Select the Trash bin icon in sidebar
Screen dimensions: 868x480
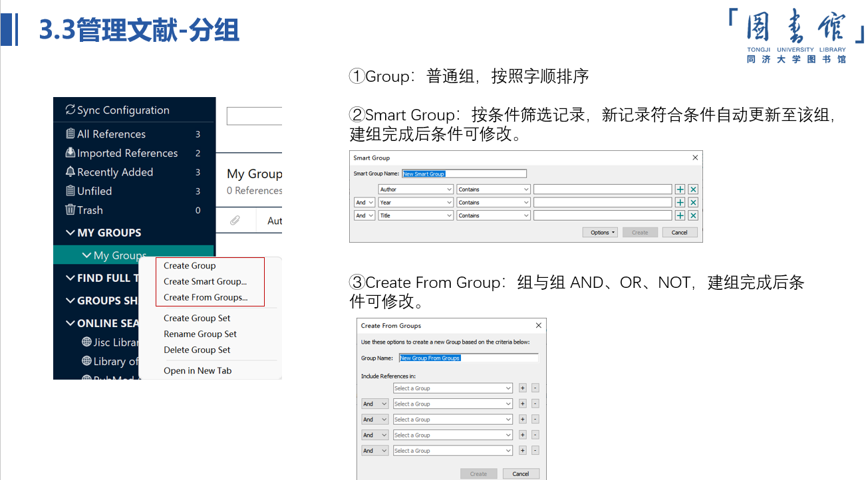pos(70,210)
